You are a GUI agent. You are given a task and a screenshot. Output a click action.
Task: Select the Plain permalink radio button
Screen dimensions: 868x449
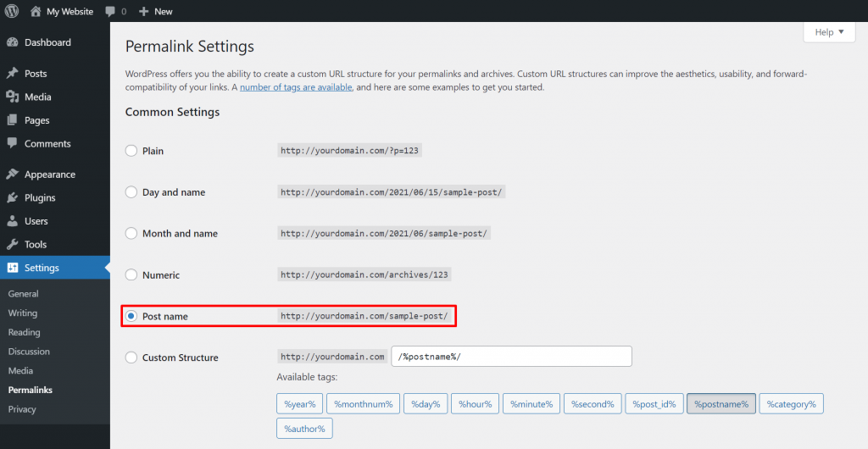pos(131,151)
